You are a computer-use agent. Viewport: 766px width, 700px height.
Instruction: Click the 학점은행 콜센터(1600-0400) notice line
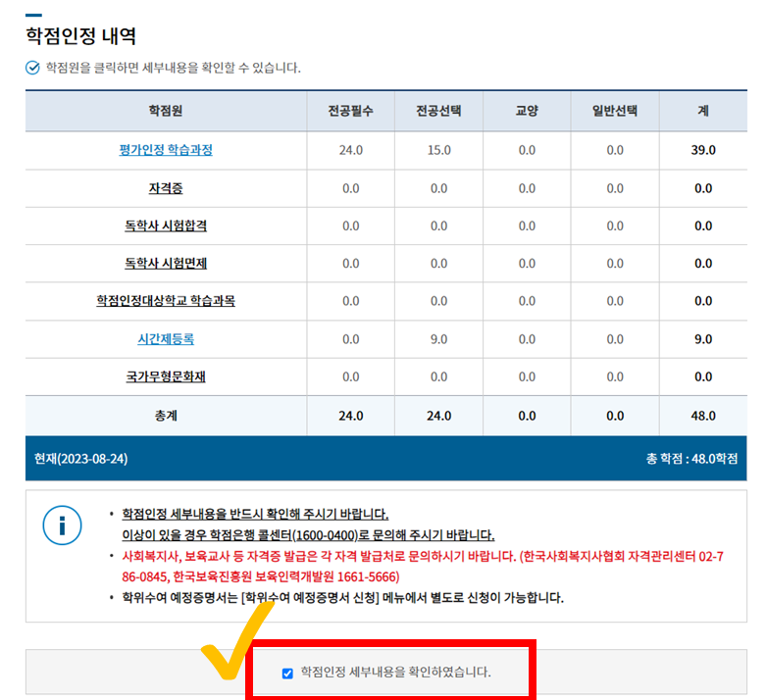(x=308, y=535)
